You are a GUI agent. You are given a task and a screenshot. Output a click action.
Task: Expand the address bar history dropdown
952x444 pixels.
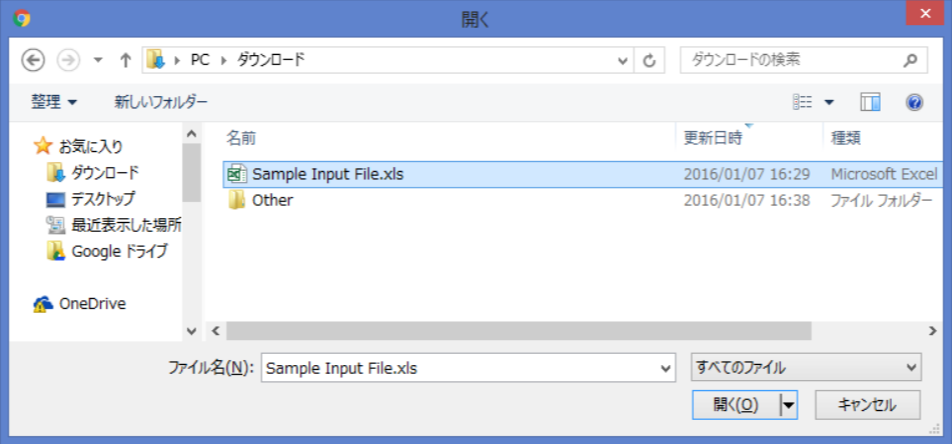coord(622,60)
